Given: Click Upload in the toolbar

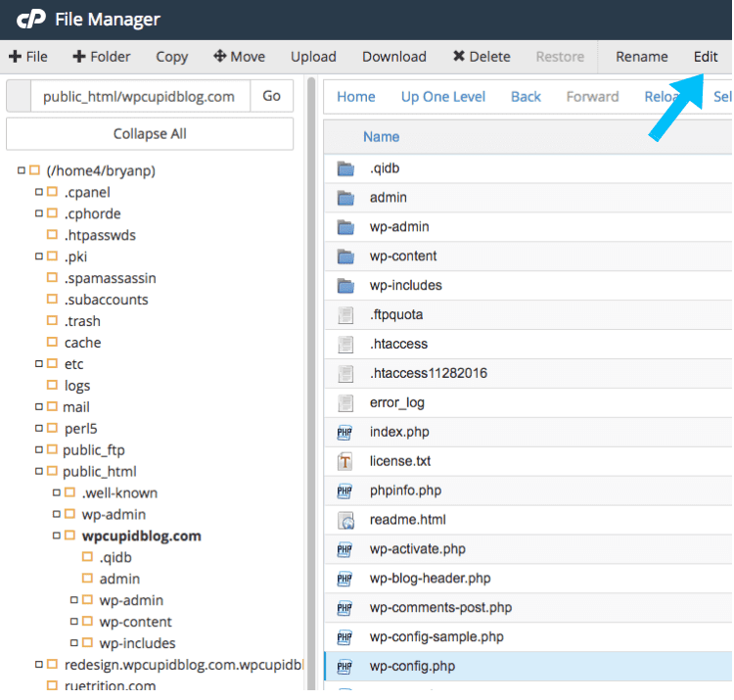Looking at the screenshot, I should click(x=313, y=57).
